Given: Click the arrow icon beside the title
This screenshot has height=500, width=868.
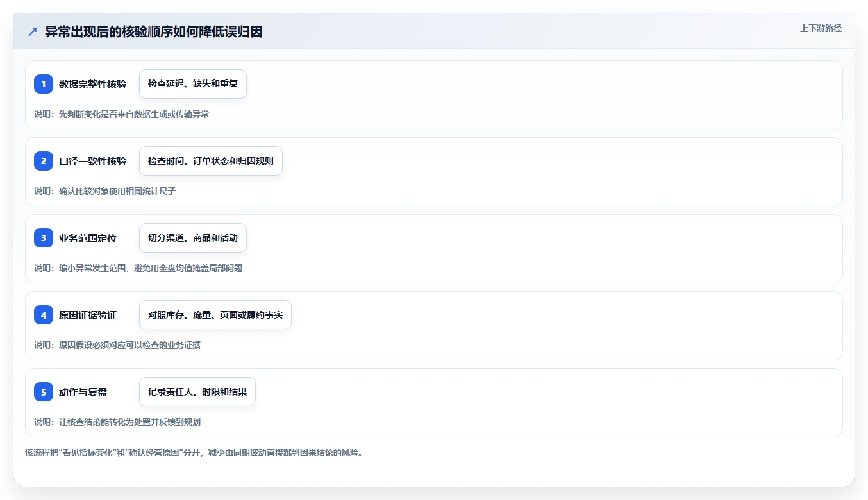Looking at the screenshot, I should [x=33, y=32].
